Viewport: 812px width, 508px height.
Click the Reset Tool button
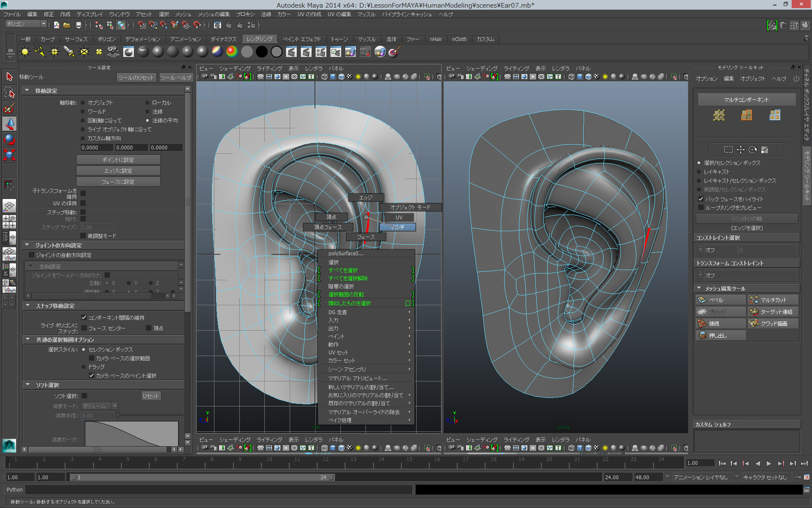coord(136,77)
